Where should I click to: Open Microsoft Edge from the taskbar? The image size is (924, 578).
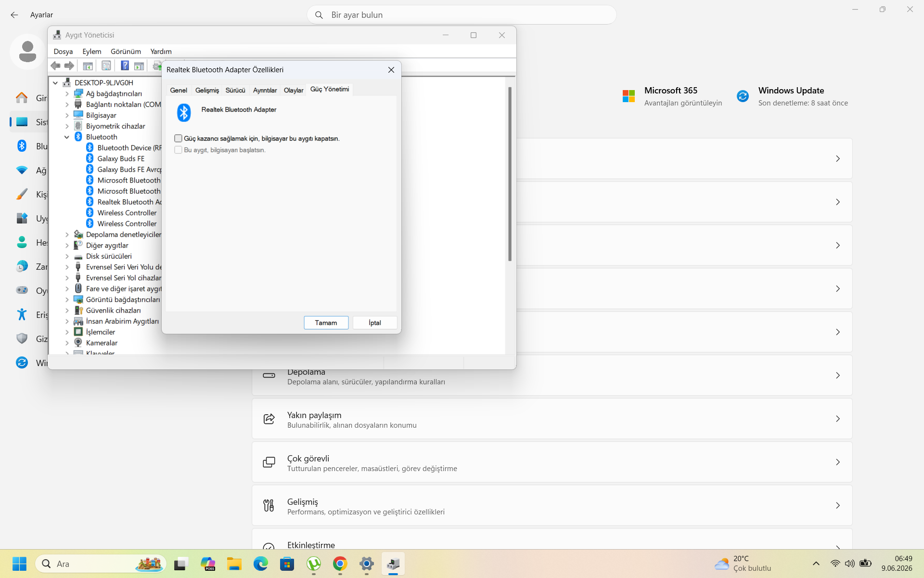[261, 564]
